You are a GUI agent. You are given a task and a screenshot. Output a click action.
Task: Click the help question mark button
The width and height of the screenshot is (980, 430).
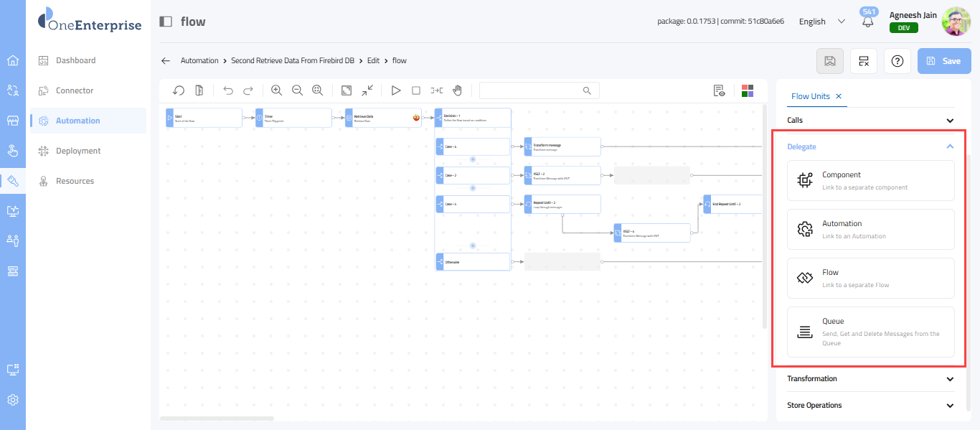pyautogui.click(x=897, y=61)
